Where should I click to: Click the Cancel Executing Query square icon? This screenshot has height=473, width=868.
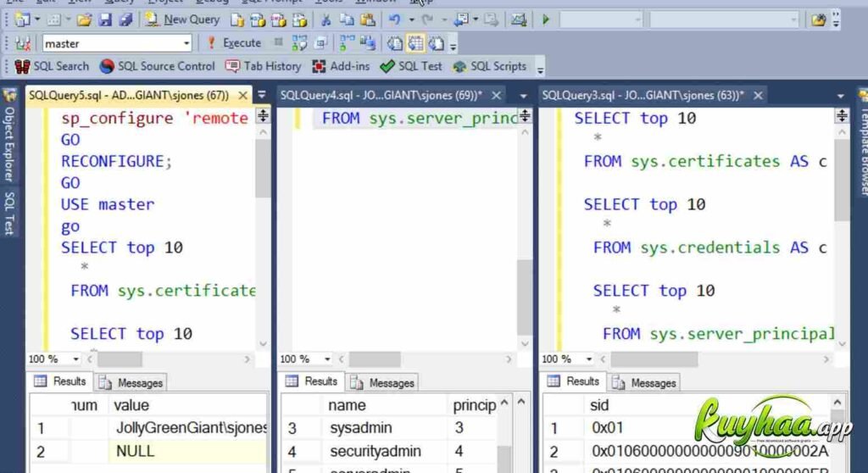tap(278, 42)
